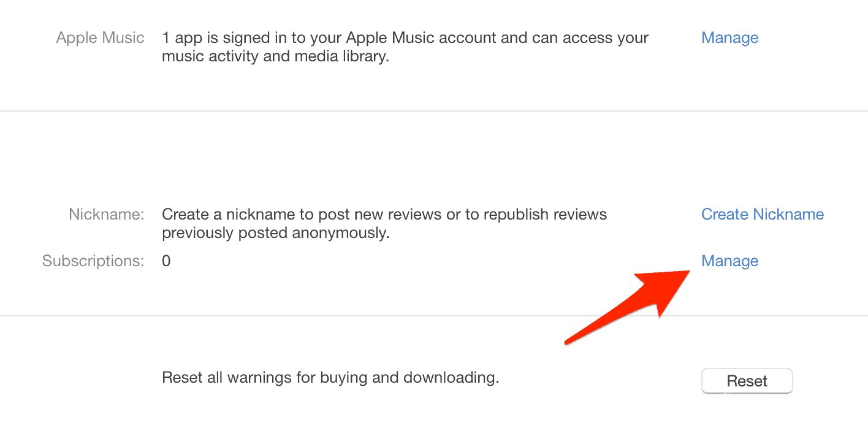The image size is (868, 433).
Task: Select the "Apple Music" row label
Action: pyautogui.click(x=100, y=38)
